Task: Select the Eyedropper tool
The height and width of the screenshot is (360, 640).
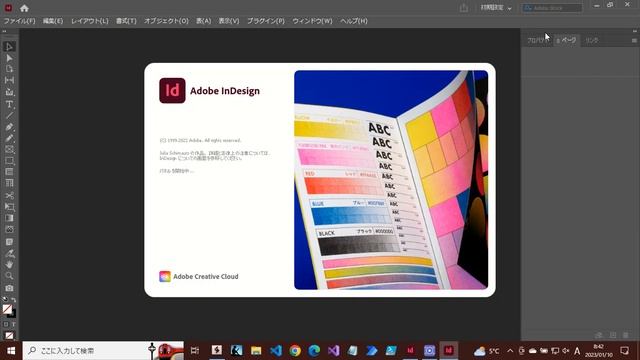Action: [x=9, y=253]
